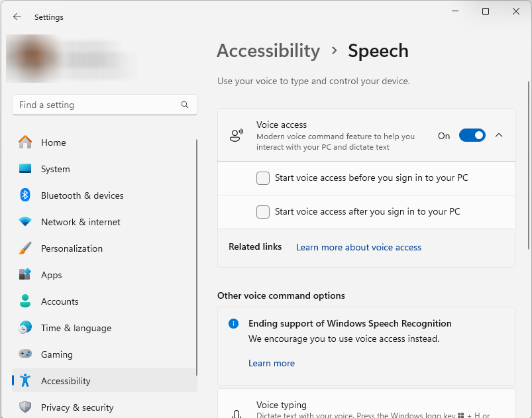
Task: Open the Apps settings category
Action: click(105, 275)
